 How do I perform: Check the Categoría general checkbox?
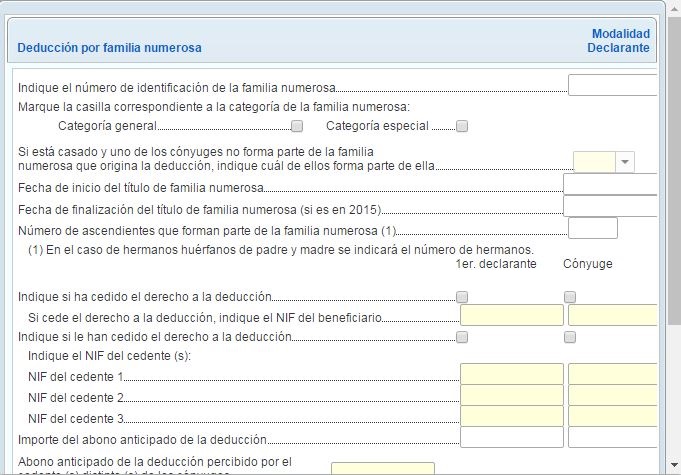[297, 126]
